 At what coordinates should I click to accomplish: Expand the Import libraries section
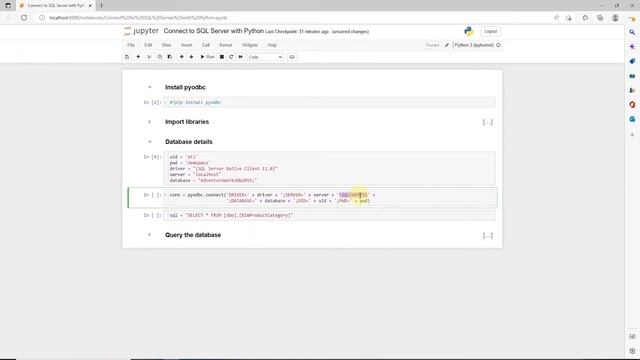pyautogui.click(x=149, y=122)
